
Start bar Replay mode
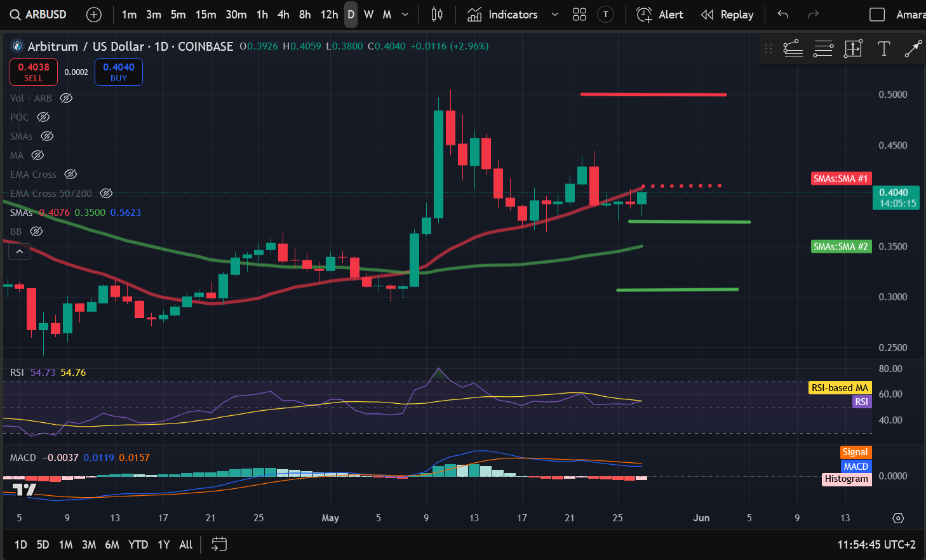pyautogui.click(x=727, y=15)
